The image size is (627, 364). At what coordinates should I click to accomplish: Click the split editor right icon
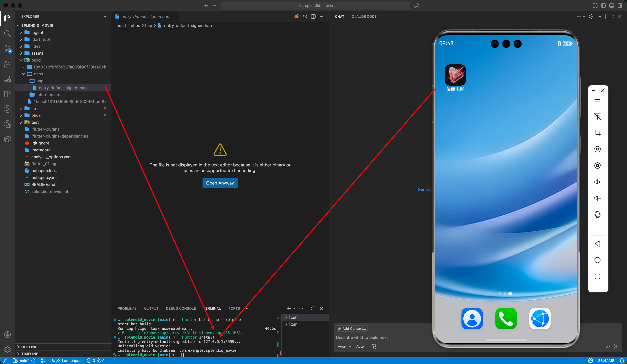pyautogui.click(x=313, y=16)
